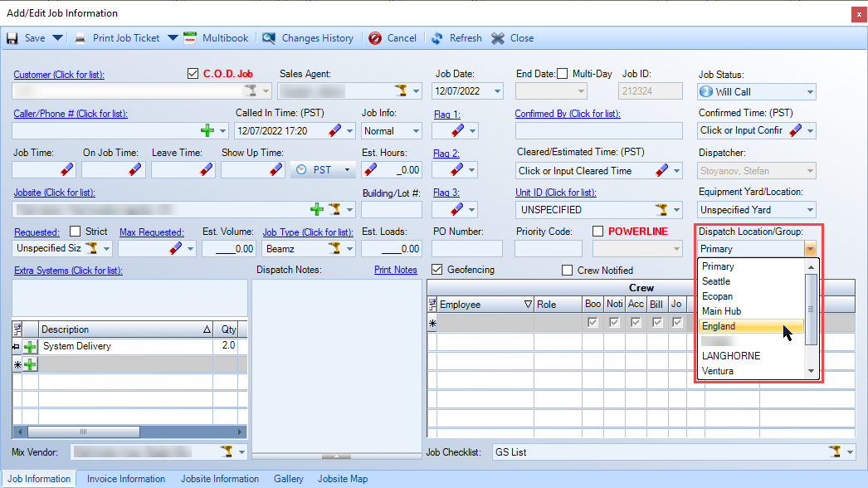Viewport: 868px width, 488px height.
Task: Uncheck the C.O.D. Job checkbox
Action: [x=193, y=74]
